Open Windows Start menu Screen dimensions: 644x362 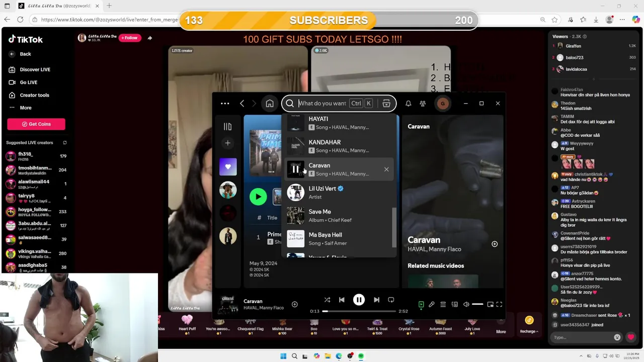click(x=283, y=356)
